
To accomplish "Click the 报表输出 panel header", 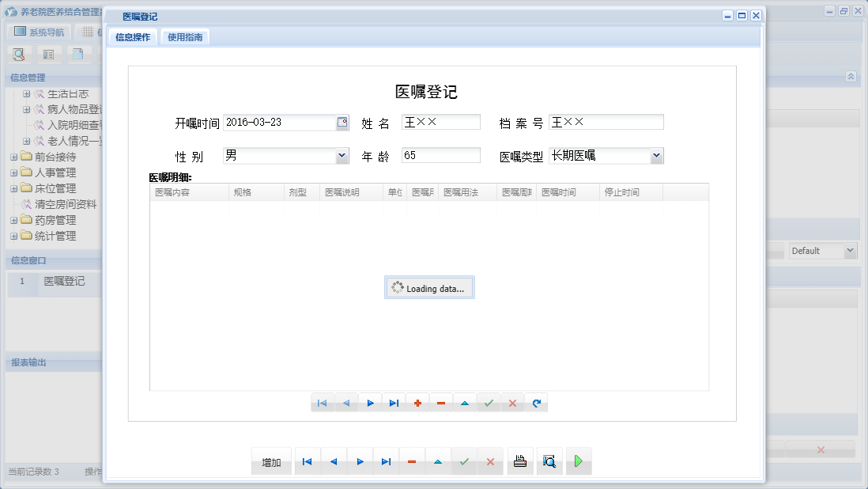I will click(54, 362).
